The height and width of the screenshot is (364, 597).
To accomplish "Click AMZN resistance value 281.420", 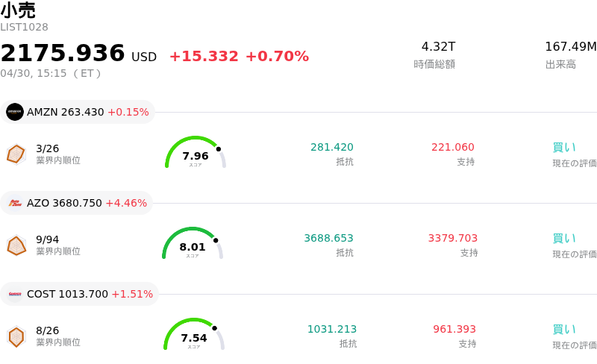I will (x=332, y=147).
